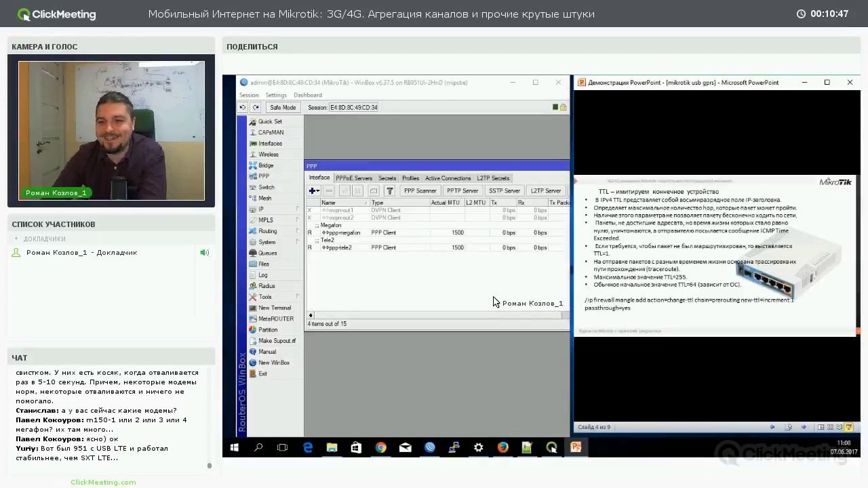Viewport: 868px width, 488px height.
Task: Expand the MPLS submenu in WinBox
Action: coord(297,220)
